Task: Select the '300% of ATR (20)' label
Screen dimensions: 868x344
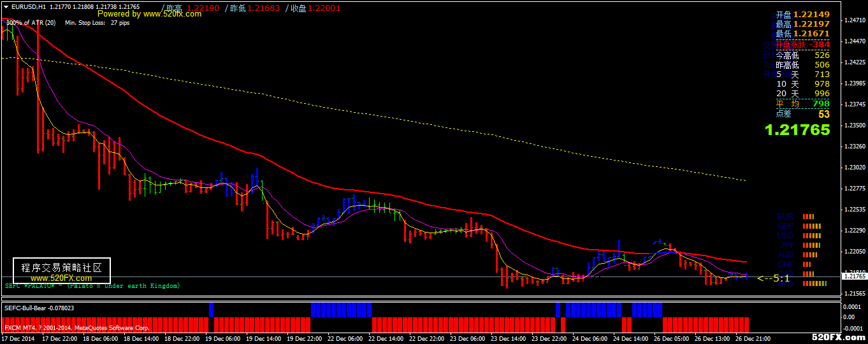Action: coord(31,22)
